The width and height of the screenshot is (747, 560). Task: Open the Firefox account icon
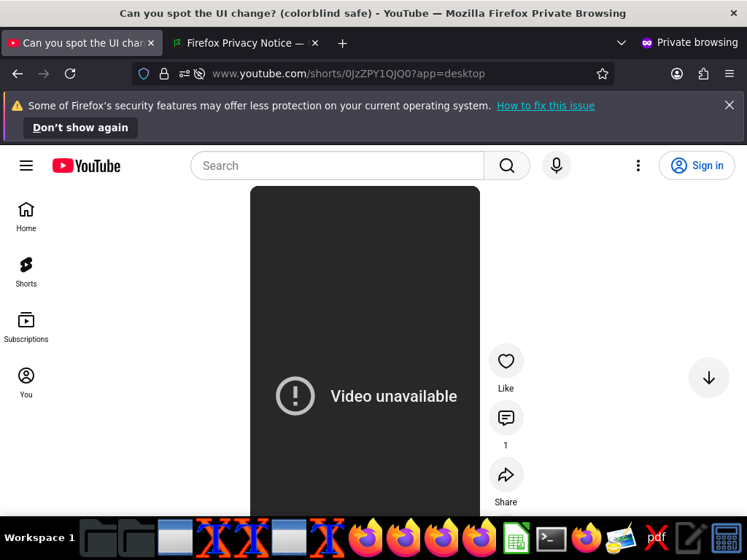click(x=677, y=74)
